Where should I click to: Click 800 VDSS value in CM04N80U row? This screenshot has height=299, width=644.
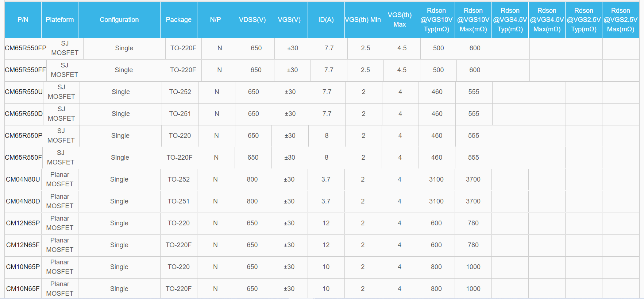pyautogui.click(x=252, y=179)
